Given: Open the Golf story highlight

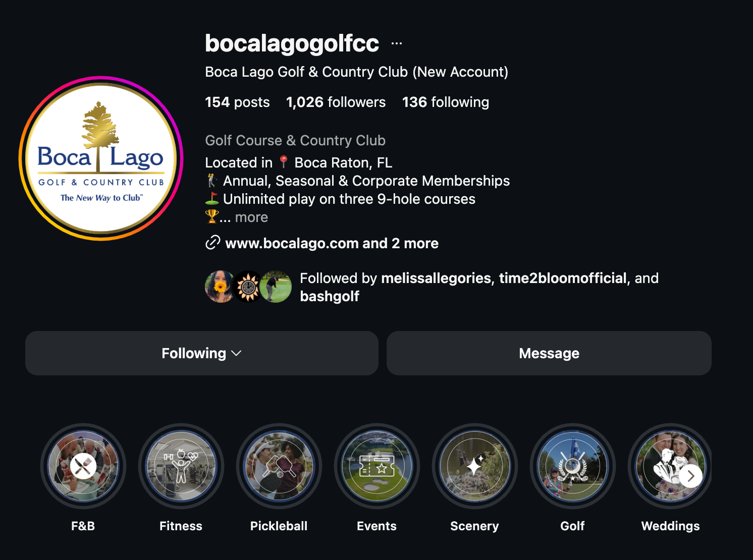Looking at the screenshot, I should click(573, 466).
